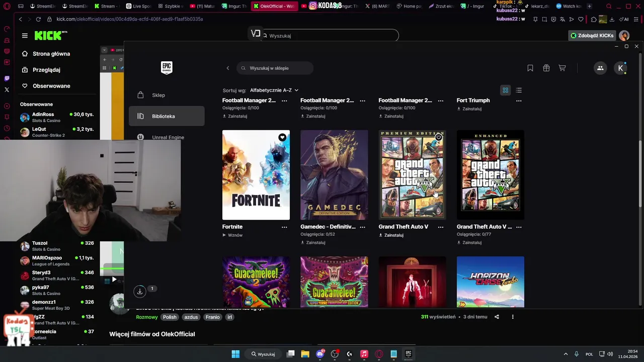Go back with the launcher back chevron
Screen dimensions: 644x362
pyautogui.click(x=227, y=68)
